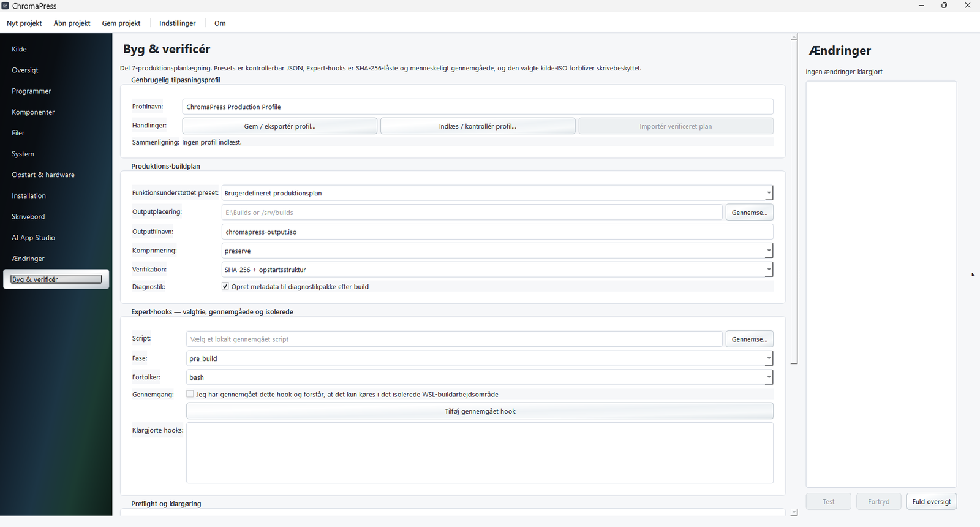Screen dimensions: 980x527
Task: Click the Profilnavn input field
Action: pyautogui.click(x=478, y=107)
